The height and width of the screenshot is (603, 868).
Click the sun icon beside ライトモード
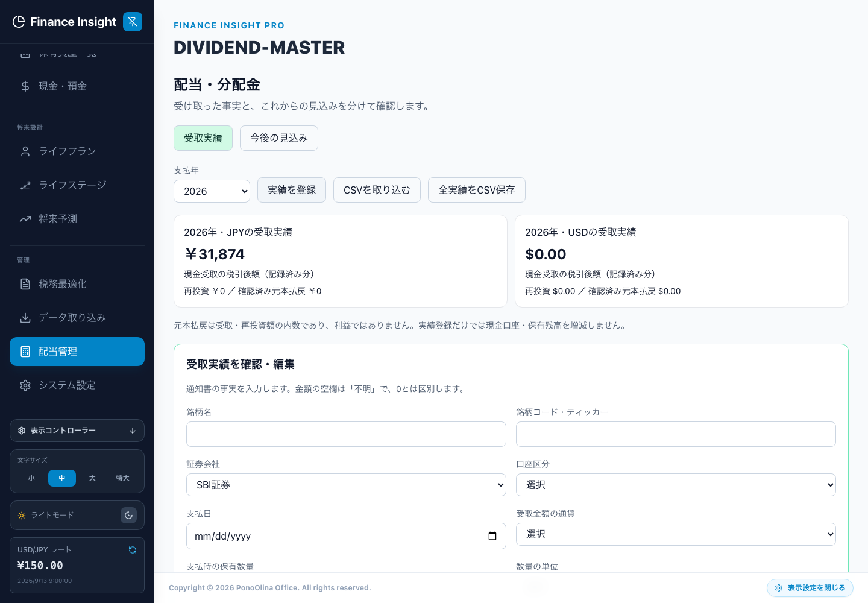pos(22,516)
